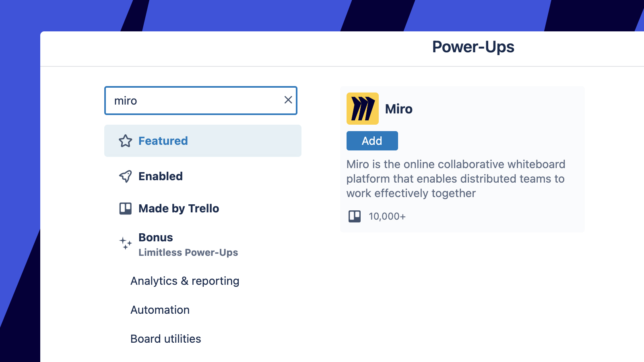The image size is (644, 362).
Task: Click the sparkles icon beside Bonus
Action: click(126, 243)
